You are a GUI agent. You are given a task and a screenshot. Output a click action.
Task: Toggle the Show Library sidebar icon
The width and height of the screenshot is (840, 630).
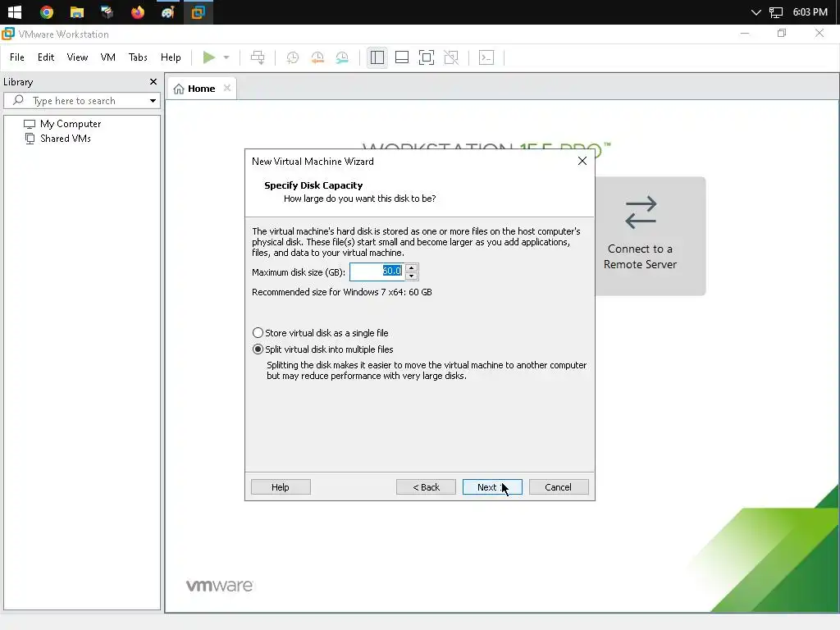(377, 57)
